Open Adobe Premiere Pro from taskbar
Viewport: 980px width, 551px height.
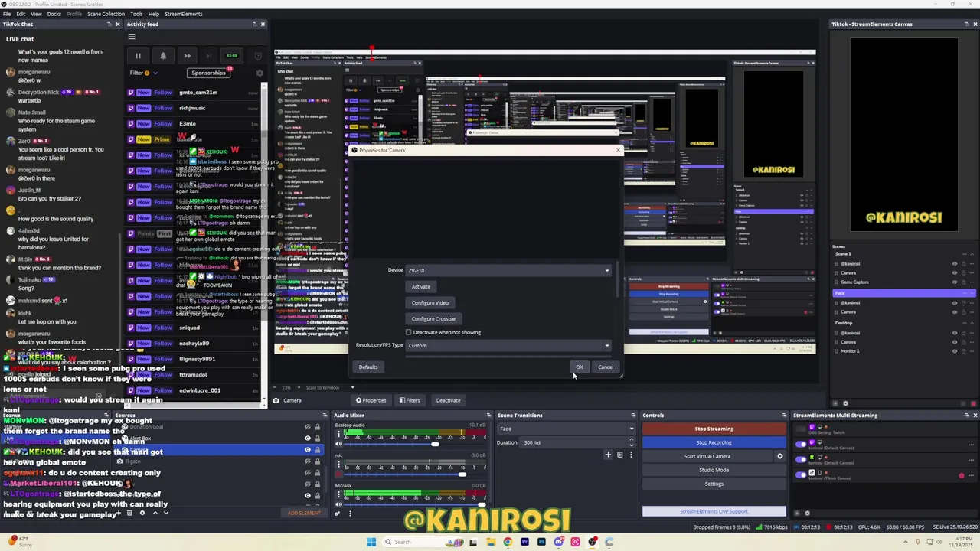tap(524, 542)
